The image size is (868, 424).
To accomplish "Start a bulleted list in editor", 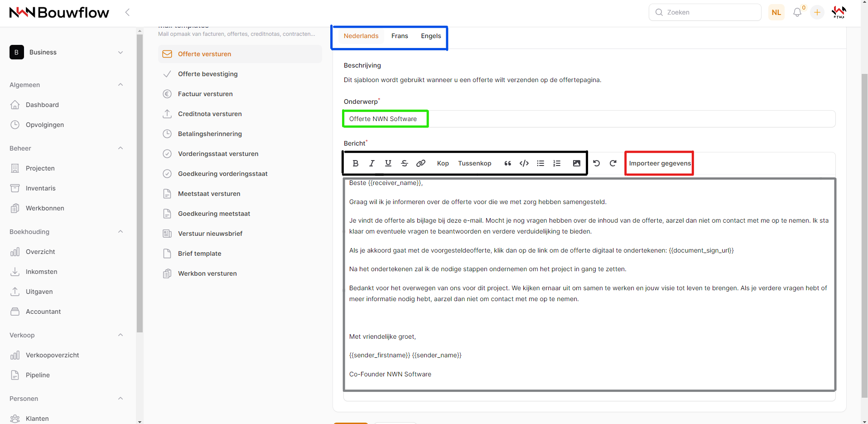I will [x=540, y=163].
